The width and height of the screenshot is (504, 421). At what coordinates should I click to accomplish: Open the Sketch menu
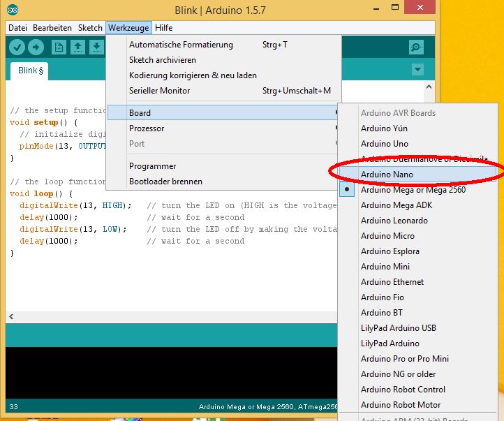click(90, 28)
